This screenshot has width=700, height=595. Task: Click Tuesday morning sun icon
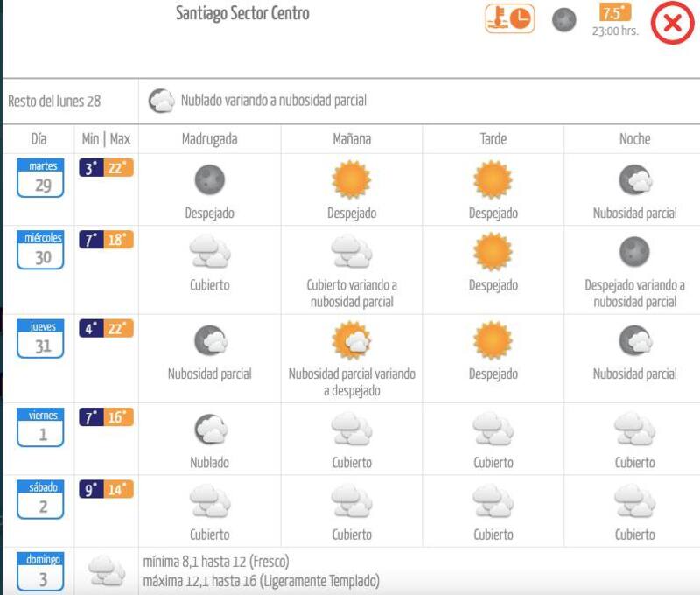click(x=352, y=181)
